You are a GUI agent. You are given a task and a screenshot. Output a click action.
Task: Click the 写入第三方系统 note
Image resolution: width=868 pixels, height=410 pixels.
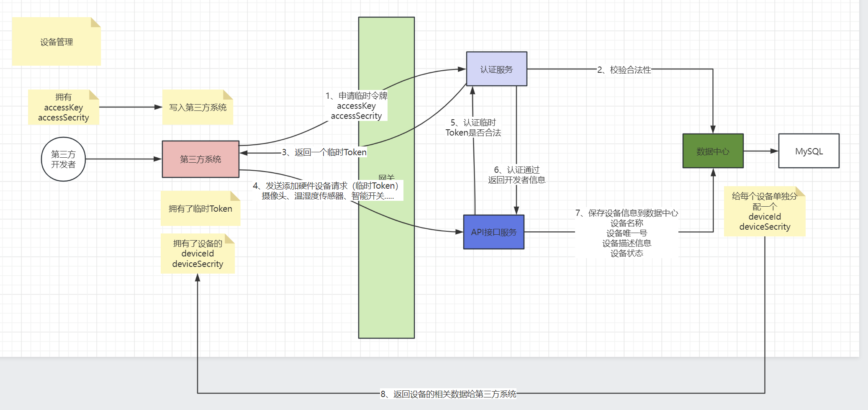tap(198, 107)
